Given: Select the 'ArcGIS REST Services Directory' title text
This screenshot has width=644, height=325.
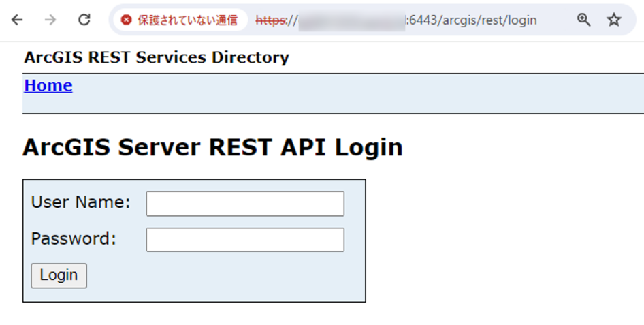Looking at the screenshot, I should [x=157, y=57].
